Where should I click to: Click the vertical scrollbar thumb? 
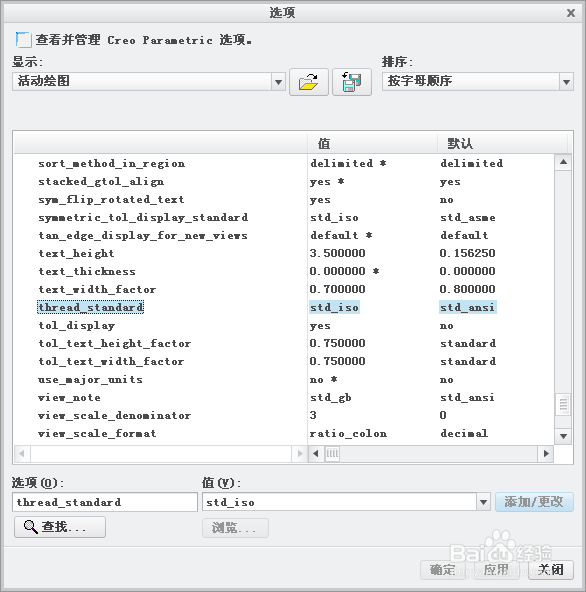(563, 404)
